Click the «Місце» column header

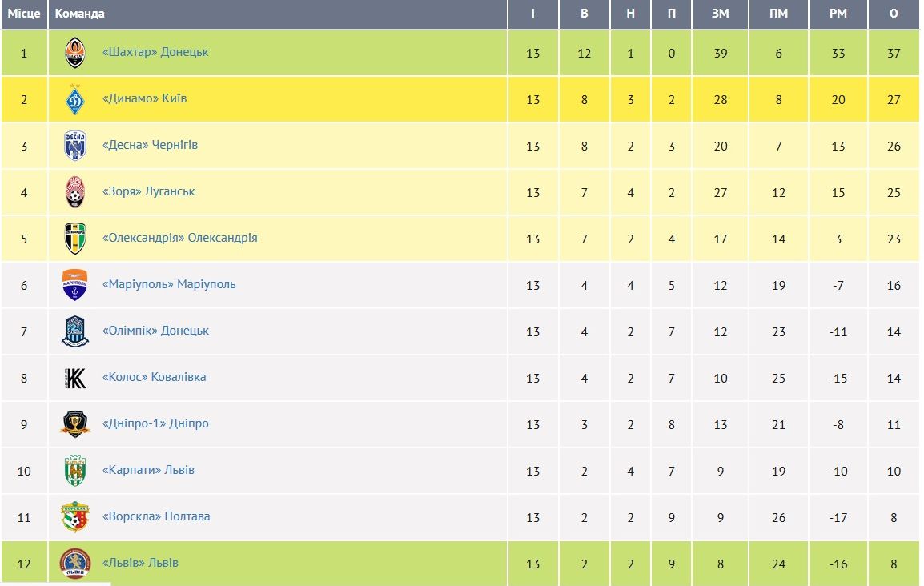[x=24, y=14]
